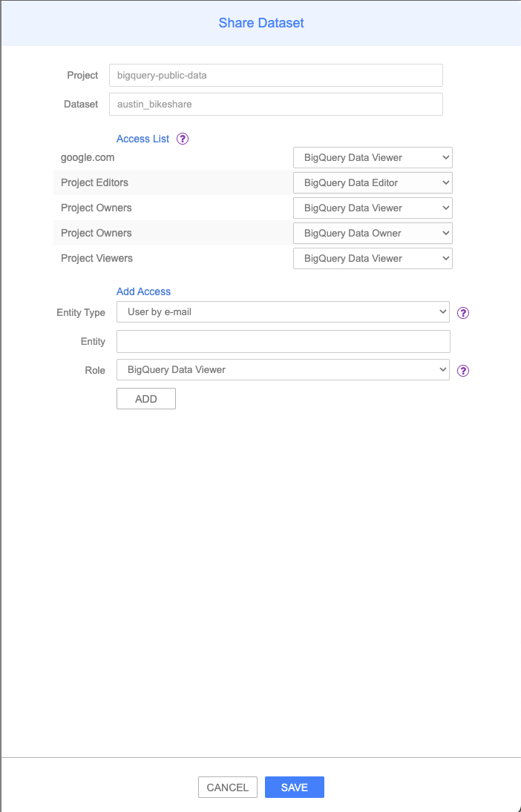The image size is (521, 812).
Task: Click the ADD button
Action: point(146,399)
